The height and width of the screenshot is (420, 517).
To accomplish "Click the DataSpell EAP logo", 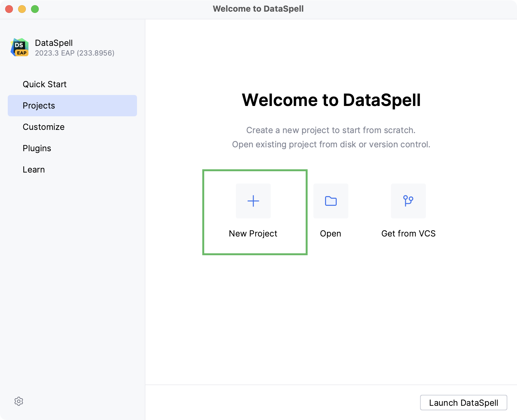I will 20,47.
